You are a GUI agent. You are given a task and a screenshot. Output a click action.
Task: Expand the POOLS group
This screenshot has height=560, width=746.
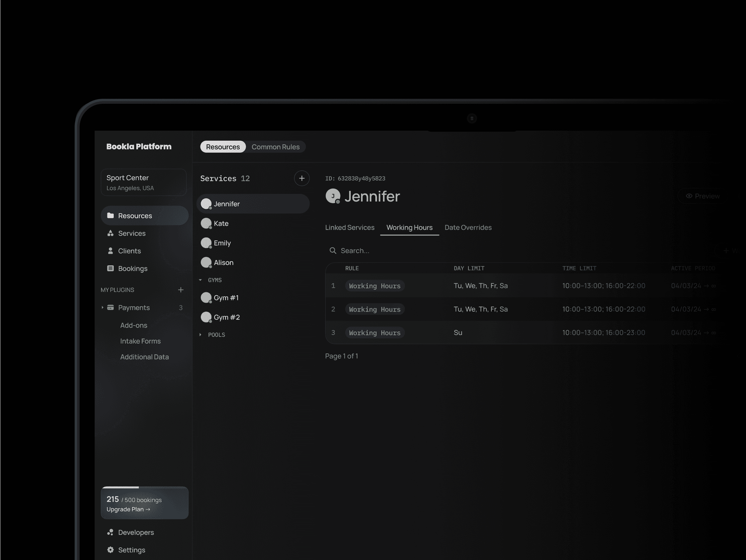[x=200, y=335]
